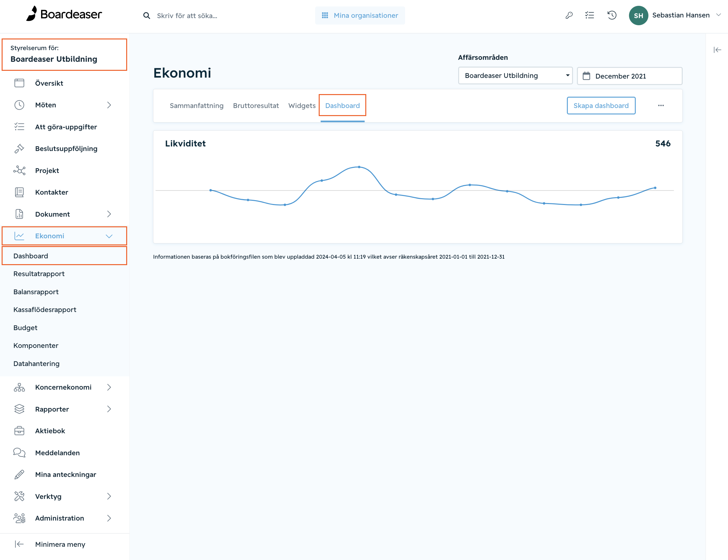Click the Kontakter book icon
The image size is (728, 560).
[x=19, y=192]
